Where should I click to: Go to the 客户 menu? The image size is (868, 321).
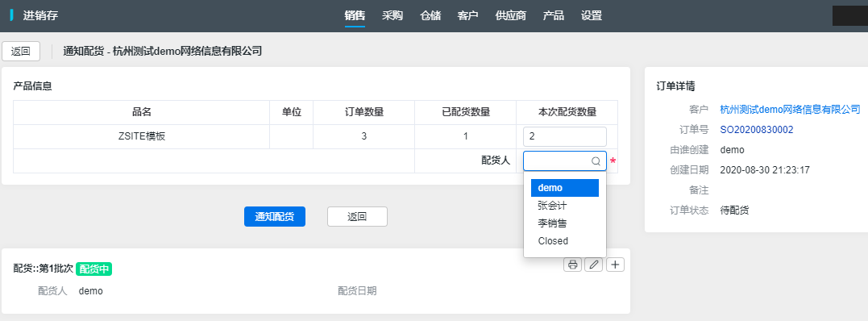[467, 15]
